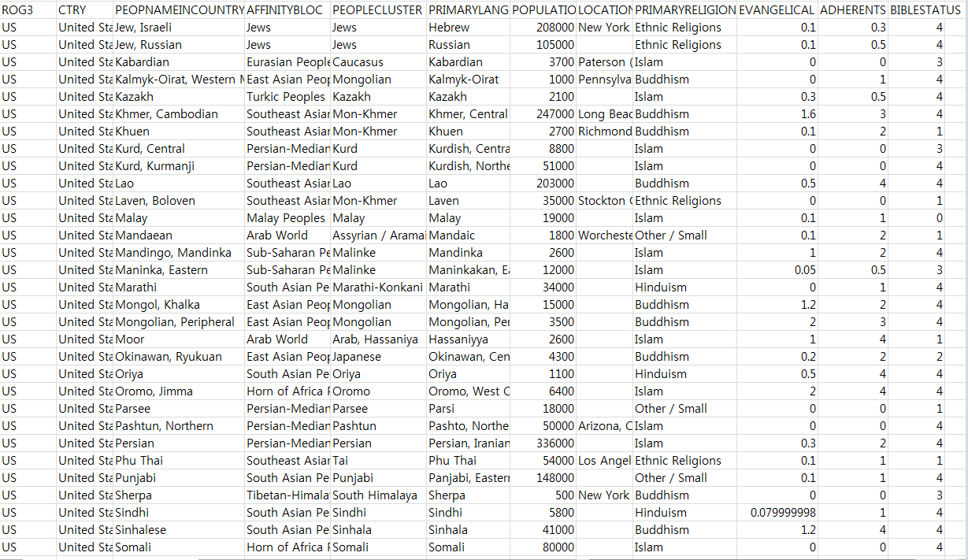Click the AFFINITYBLOC header cell
The width and height of the screenshot is (968, 560).
point(287,10)
